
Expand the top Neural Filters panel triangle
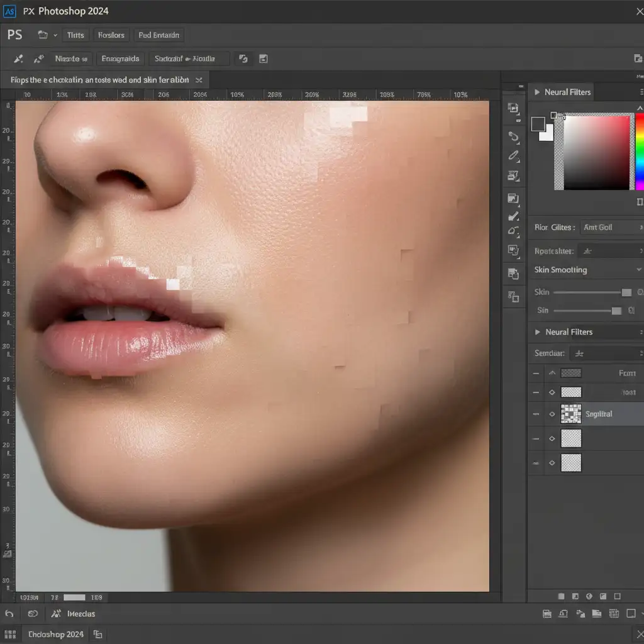coord(537,92)
